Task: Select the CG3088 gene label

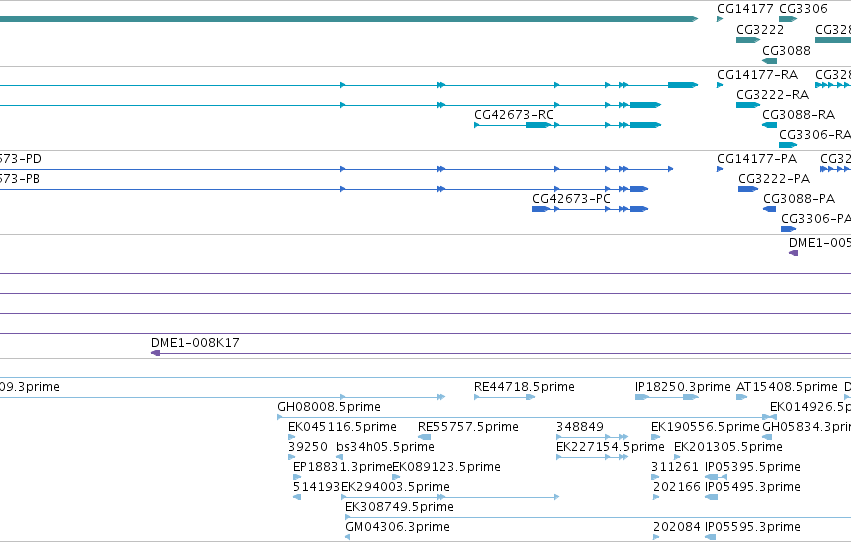Action: (786, 51)
